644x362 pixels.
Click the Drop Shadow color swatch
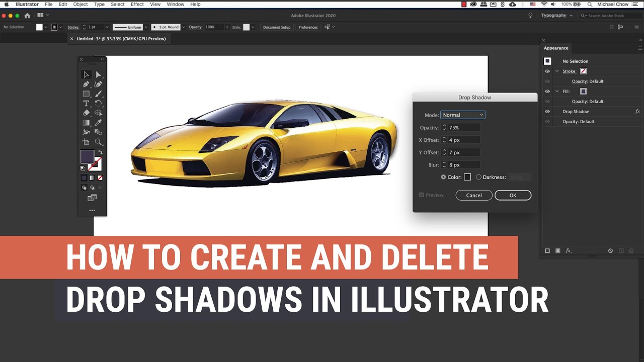pyautogui.click(x=467, y=177)
